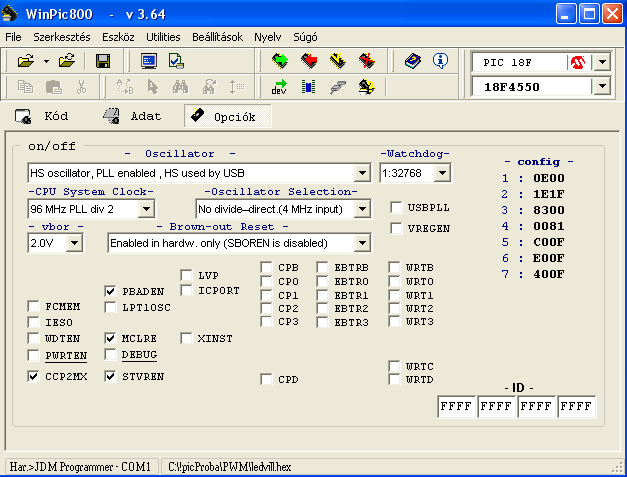Screen dimensions: 627x477
Task: Select the Opciók tab
Action: click(x=228, y=116)
